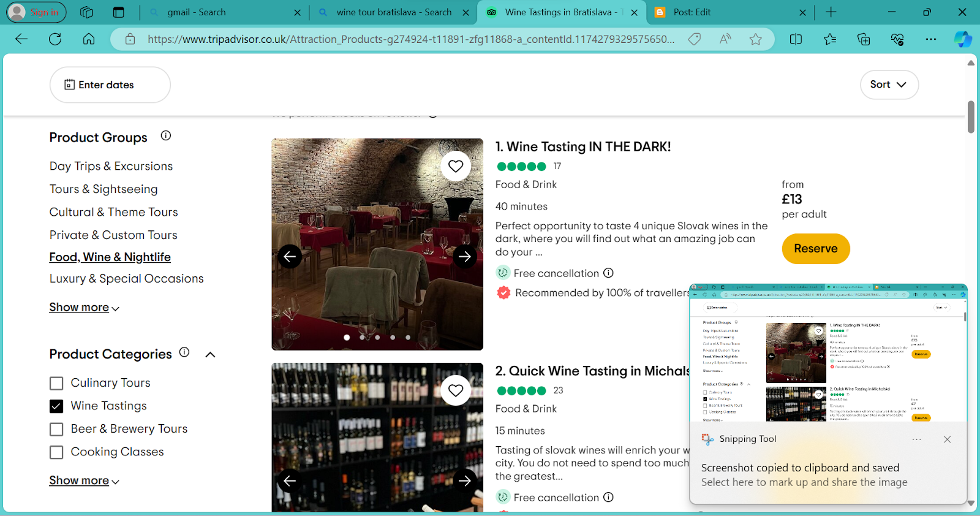
Task: Tick the Culinary Tours checkbox
Action: point(56,384)
